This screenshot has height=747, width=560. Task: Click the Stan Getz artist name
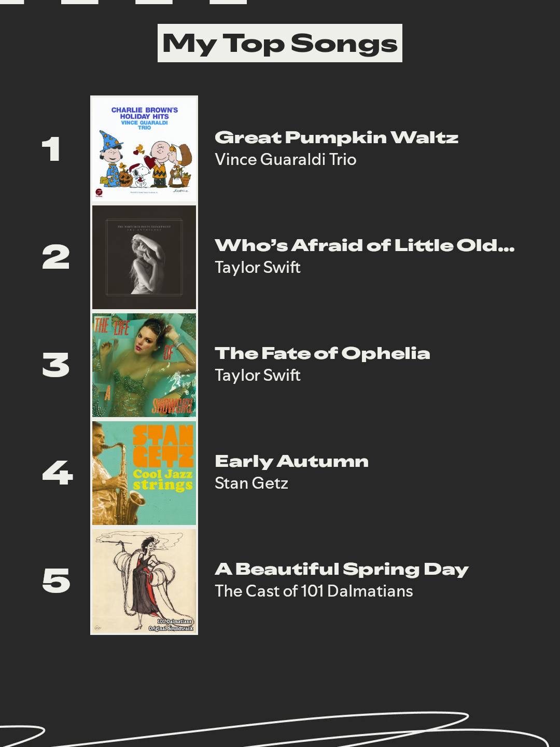[x=251, y=483]
